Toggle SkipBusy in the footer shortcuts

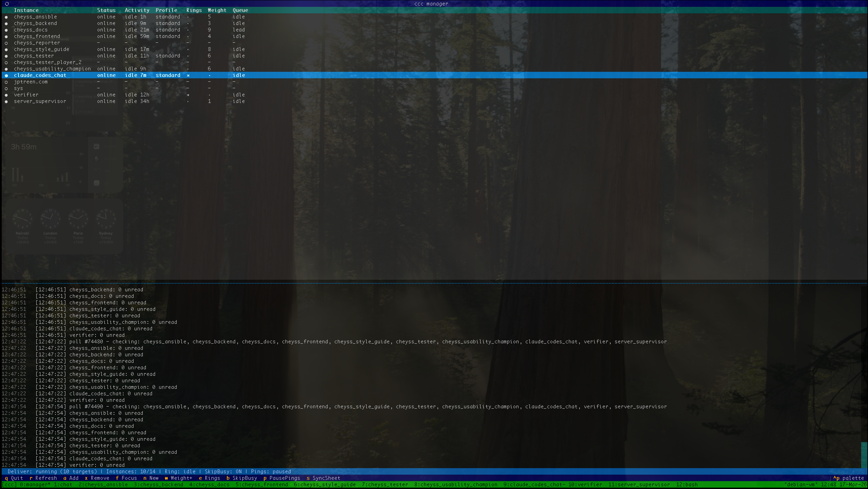pyautogui.click(x=242, y=478)
